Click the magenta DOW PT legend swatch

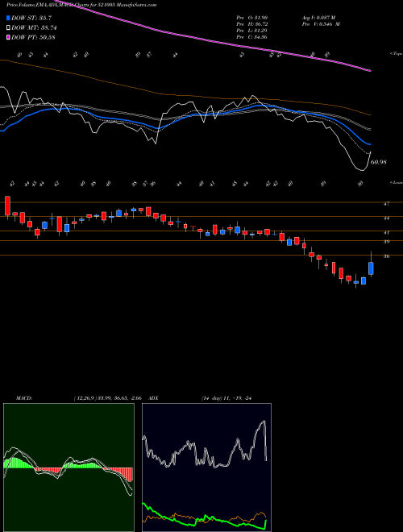coord(8,37)
